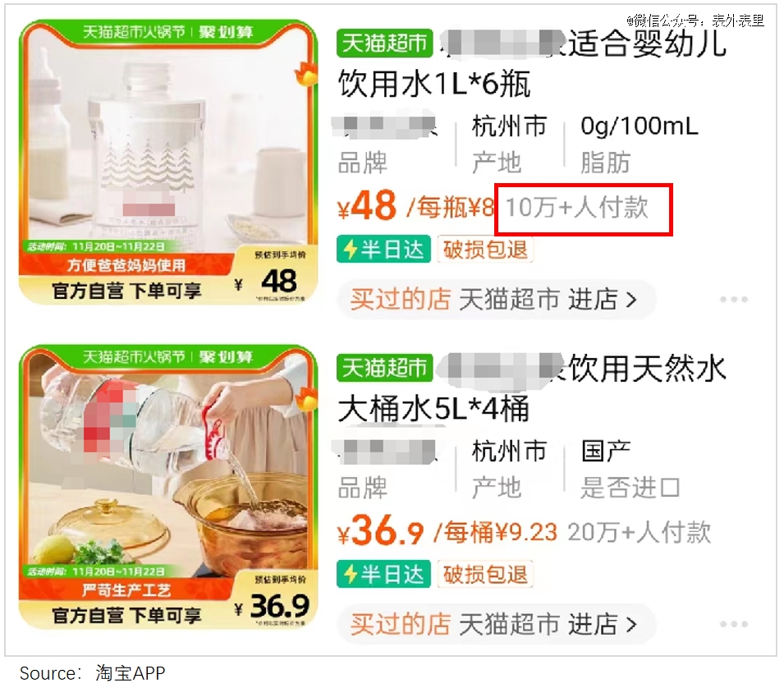Click the highlighted 10万+人付款 label
This screenshot has width=784, height=688.
point(577,207)
